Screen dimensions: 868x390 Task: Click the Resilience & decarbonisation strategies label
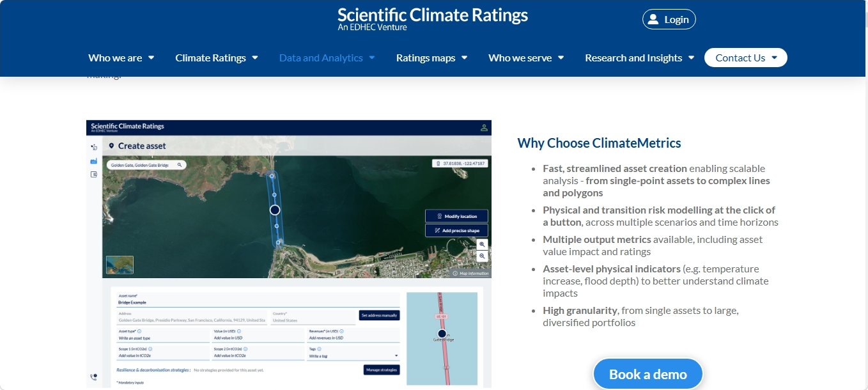153,370
